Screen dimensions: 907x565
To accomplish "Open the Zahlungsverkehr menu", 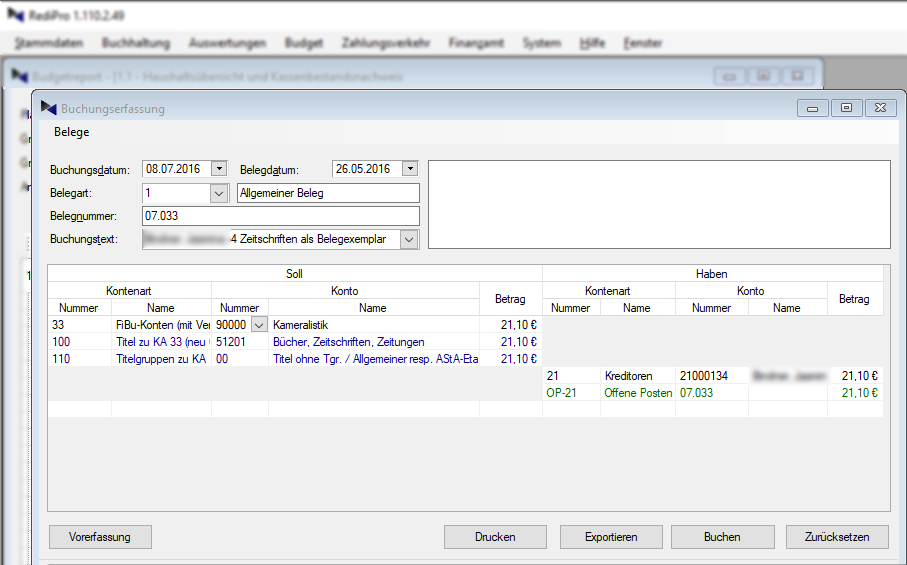I will (386, 43).
